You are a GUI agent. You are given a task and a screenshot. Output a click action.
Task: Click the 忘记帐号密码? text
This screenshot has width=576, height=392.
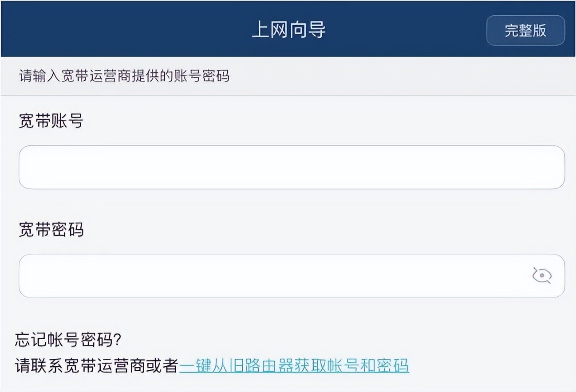point(68,340)
